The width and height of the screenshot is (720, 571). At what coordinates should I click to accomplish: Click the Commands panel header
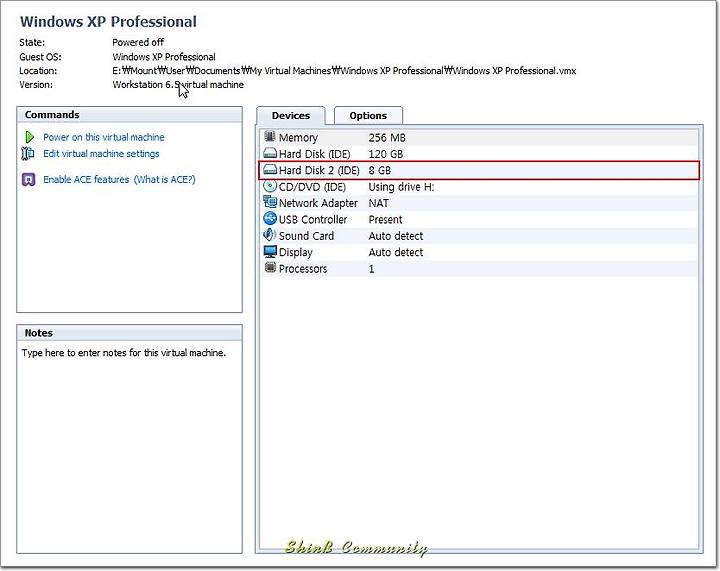click(x=129, y=115)
